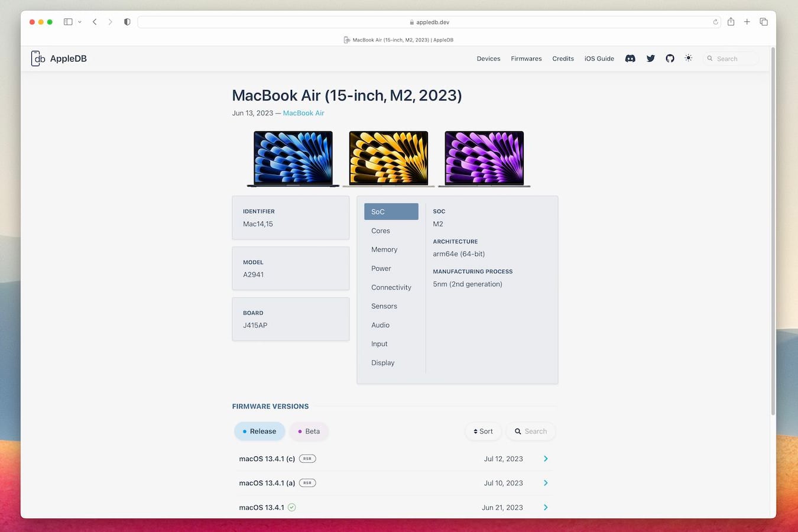This screenshot has height=532, width=798.
Task: Open the GitHub link icon
Action: tap(670, 59)
